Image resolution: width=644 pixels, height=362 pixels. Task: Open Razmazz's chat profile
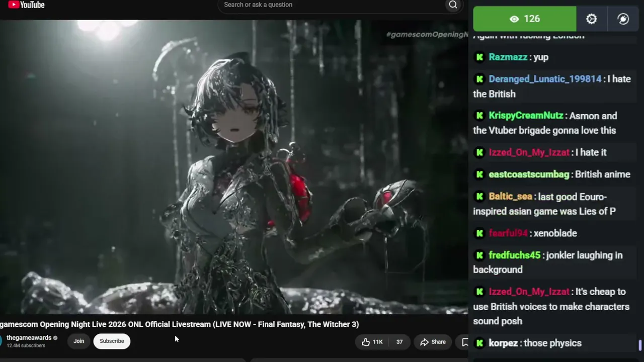tap(508, 57)
